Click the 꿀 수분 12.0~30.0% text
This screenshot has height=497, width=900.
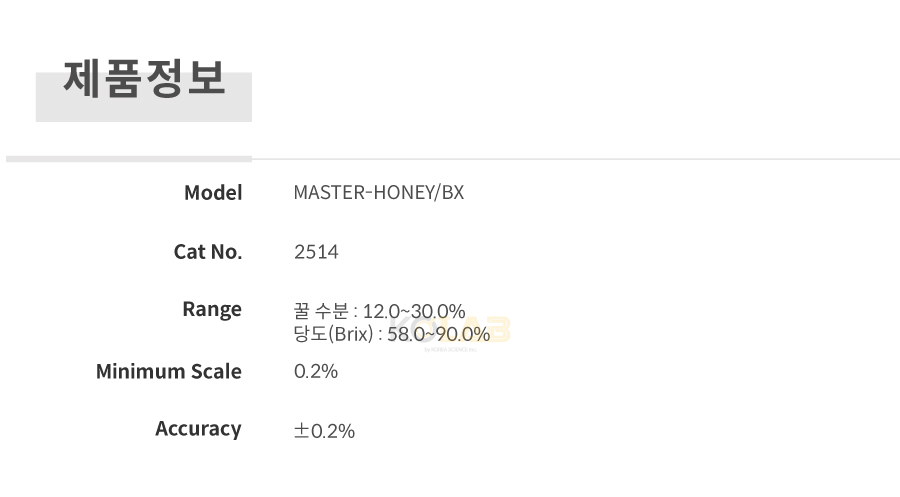[x=379, y=311]
